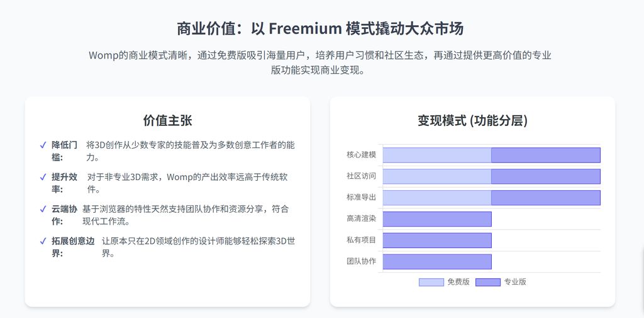Click the 社区访问 light bar segment
The width and height of the screenshot is (644, 318).
coord(436,176)
